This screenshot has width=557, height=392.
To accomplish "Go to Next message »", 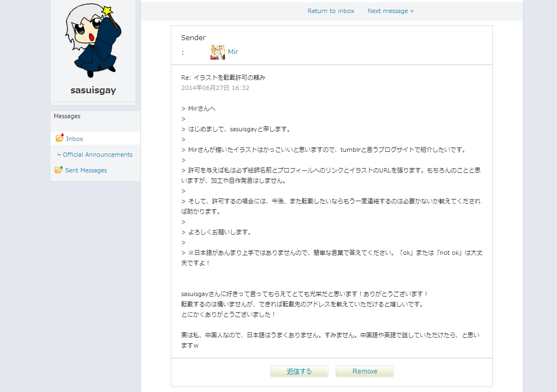I will point(390,11).
